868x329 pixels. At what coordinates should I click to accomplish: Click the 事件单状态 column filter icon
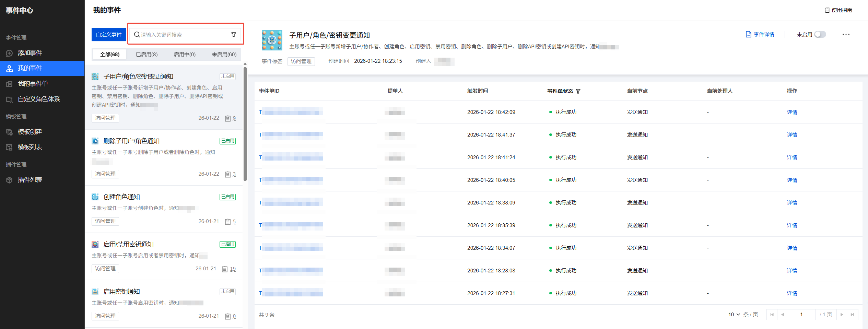(578, 91)
